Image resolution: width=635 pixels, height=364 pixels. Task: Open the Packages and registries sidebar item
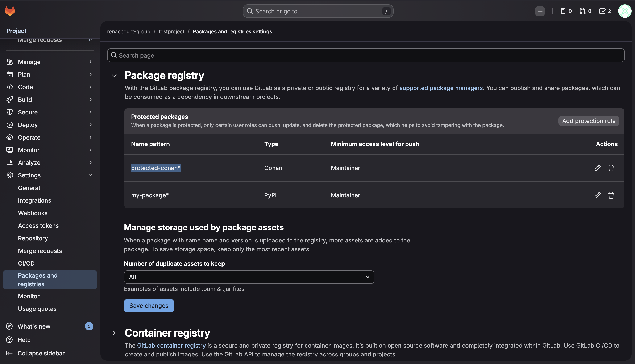pos(50,280)
